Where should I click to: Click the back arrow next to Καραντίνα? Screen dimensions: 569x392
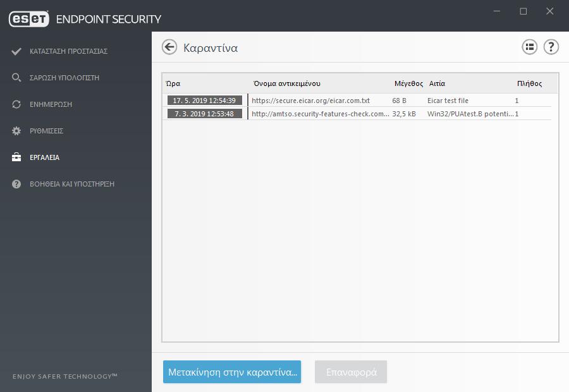[169, 47]
